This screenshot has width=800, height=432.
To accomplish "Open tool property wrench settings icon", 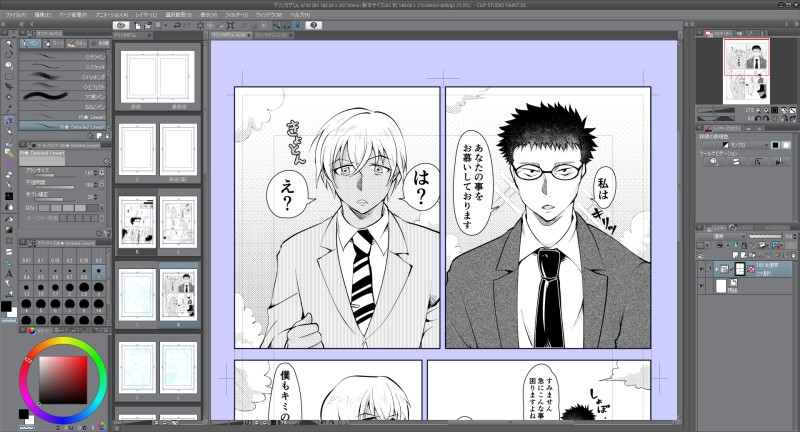I will click(107, 233).
